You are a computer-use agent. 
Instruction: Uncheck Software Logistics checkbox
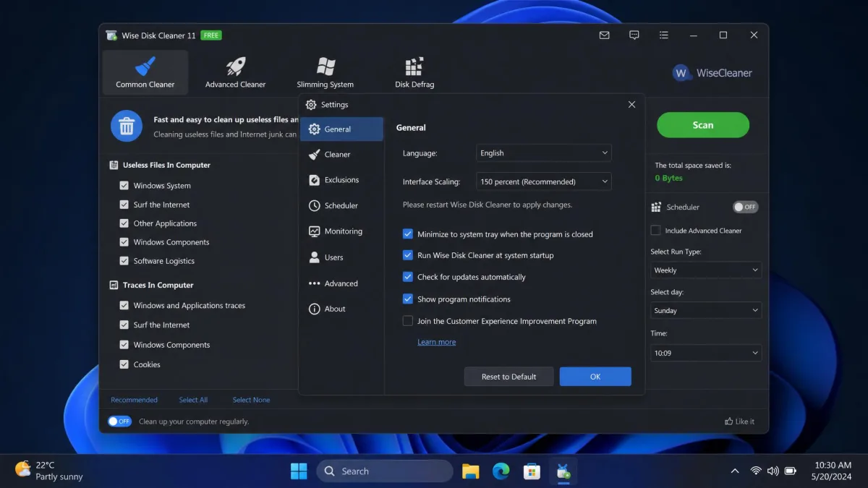click(x=124, y=261)
